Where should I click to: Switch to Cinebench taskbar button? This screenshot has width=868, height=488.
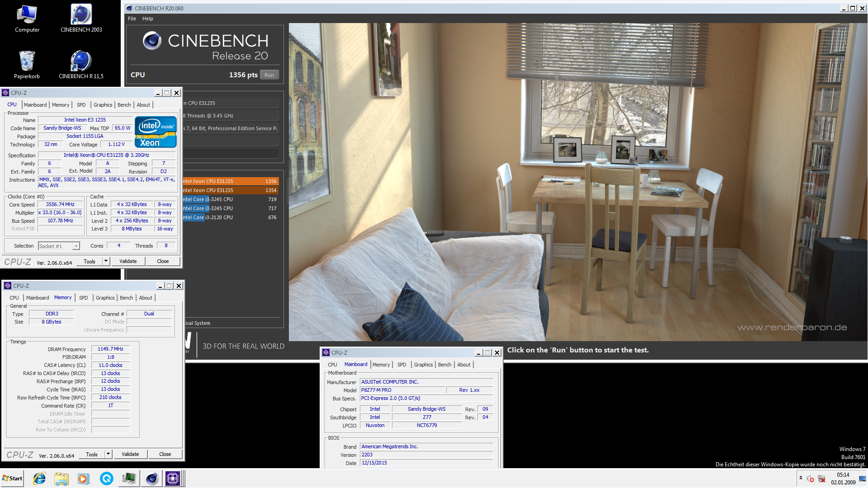[152, 479]
